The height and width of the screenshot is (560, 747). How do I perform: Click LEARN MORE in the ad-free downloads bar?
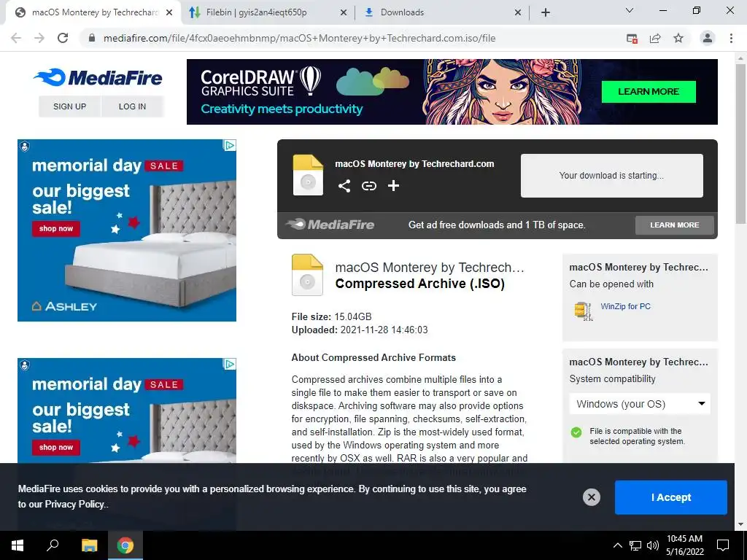point(675,225)
